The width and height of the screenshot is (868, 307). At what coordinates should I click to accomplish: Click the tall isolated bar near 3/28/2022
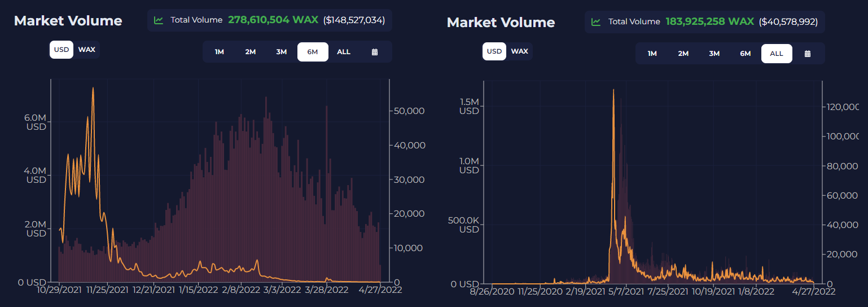[326, 193]
